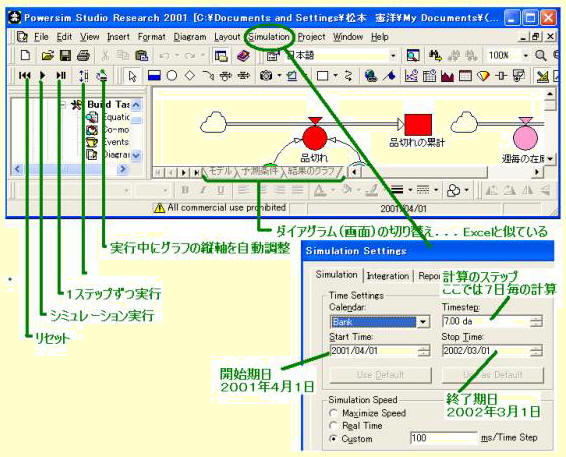The image size is (566, 457).
Task: Open the Project menu
Action: click(x=311, y=37)
